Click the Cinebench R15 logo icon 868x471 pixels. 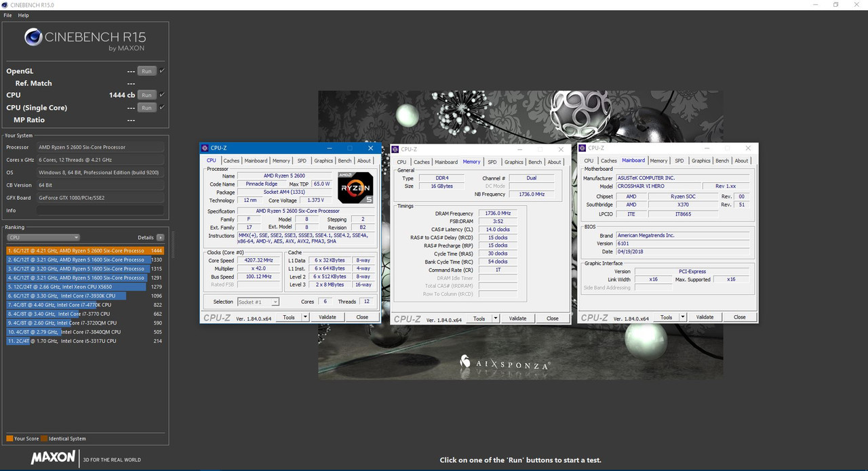point(33,37)
